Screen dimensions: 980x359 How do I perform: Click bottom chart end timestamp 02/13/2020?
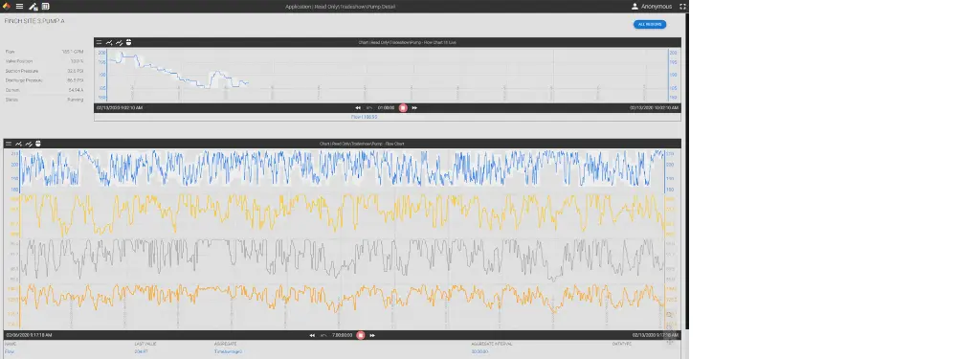tap(655, 336)
